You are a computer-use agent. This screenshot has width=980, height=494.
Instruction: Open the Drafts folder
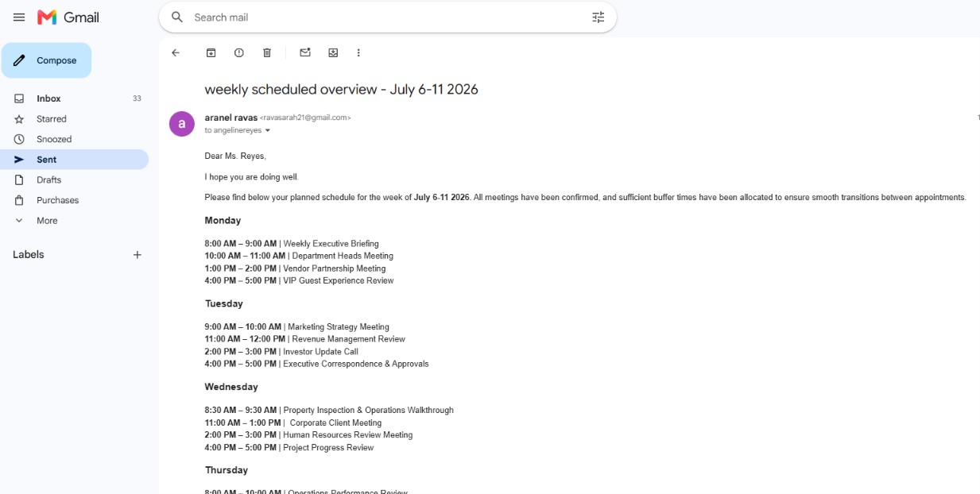pos(74,180)
